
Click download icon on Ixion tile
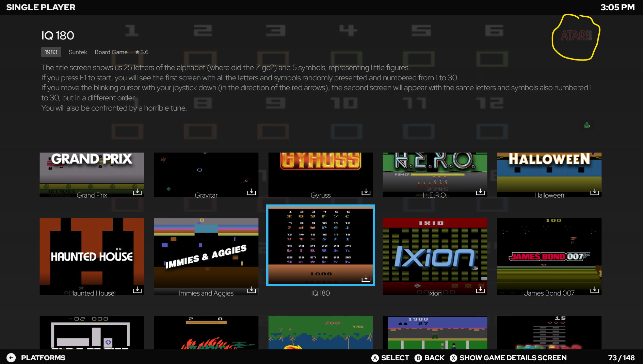(480, 290)
